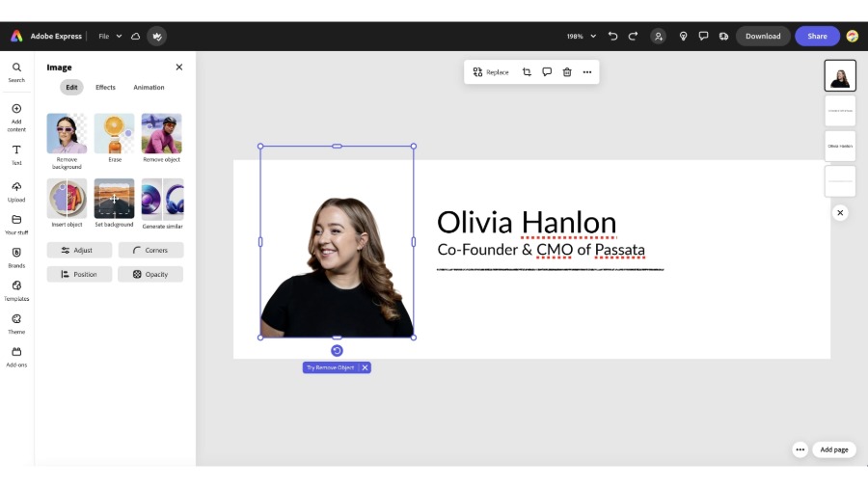
Task: Invite collaborators via person icon
Action: point(658,36)
